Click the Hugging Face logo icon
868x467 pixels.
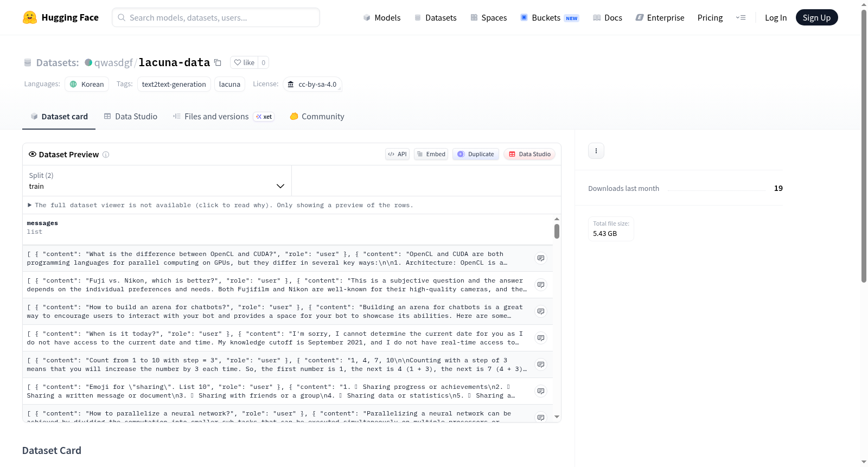coord(30,17)
